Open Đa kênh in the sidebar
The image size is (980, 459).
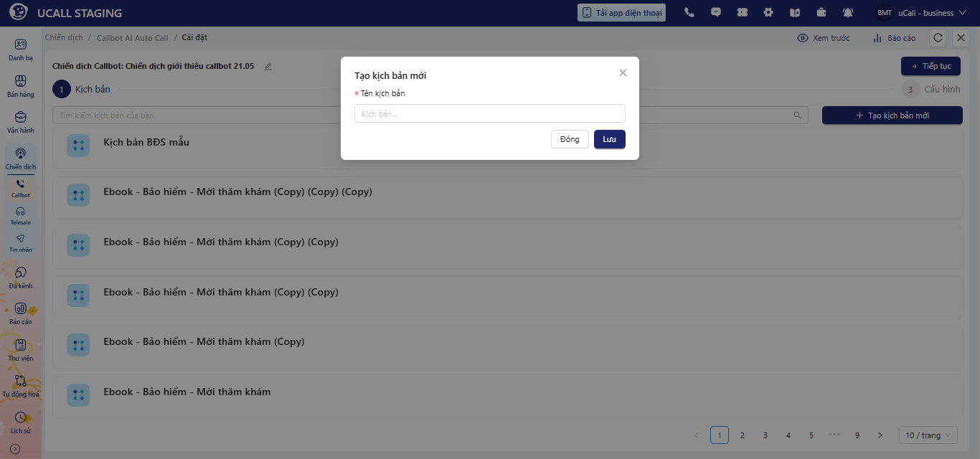point(21,278)
